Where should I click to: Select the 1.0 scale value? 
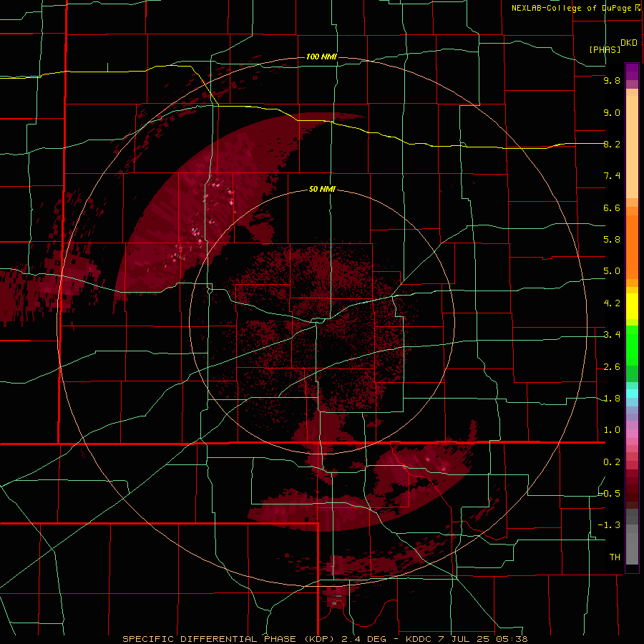coord(612,430)
